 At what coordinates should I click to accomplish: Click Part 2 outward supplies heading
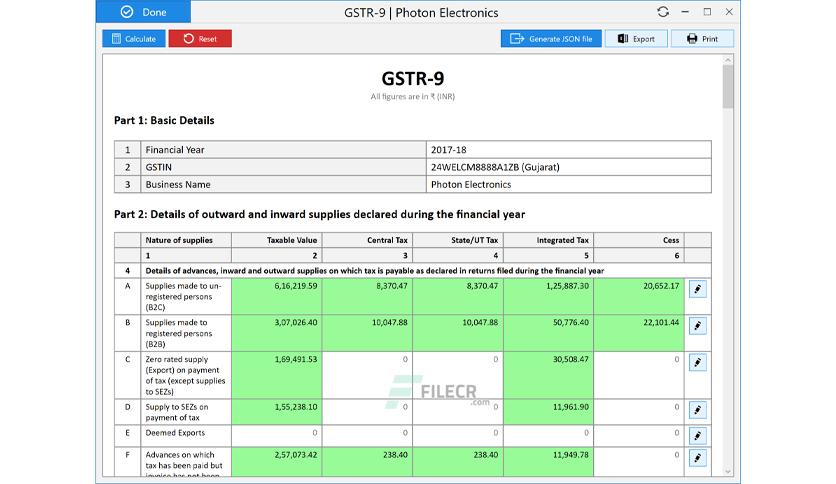coord(319,214)
